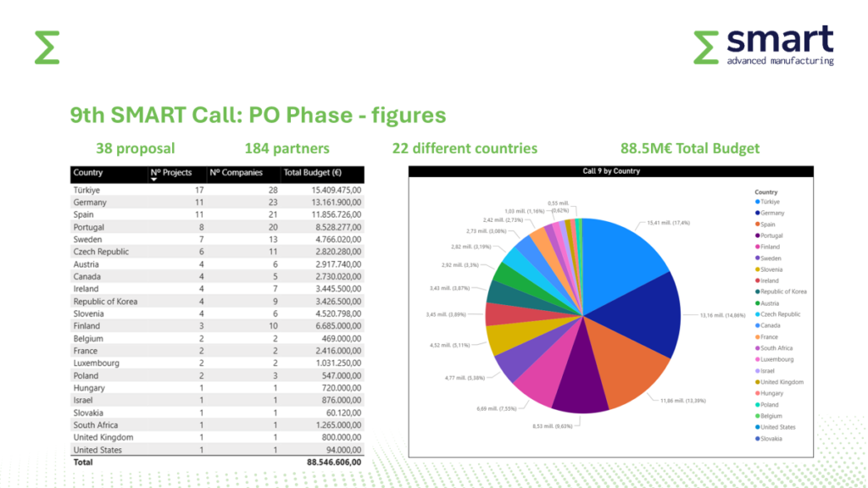This screenshot has height=488, width=868.
Task: Click the green sigma logo at top left
Action: [47, 47]
